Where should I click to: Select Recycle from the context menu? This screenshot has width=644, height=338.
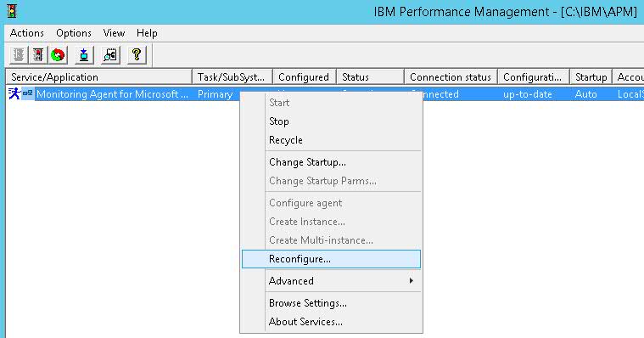tap(331, 140)
